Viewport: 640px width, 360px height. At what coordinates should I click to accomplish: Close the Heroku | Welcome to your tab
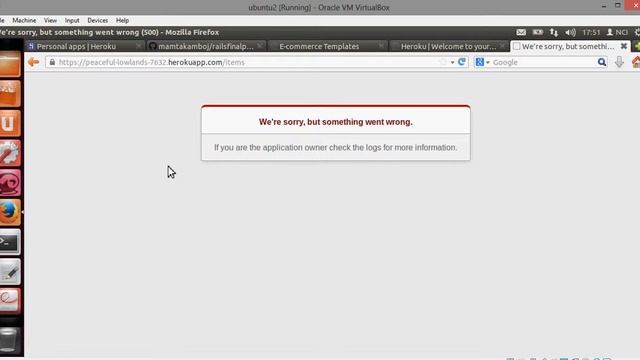point(502,46)
